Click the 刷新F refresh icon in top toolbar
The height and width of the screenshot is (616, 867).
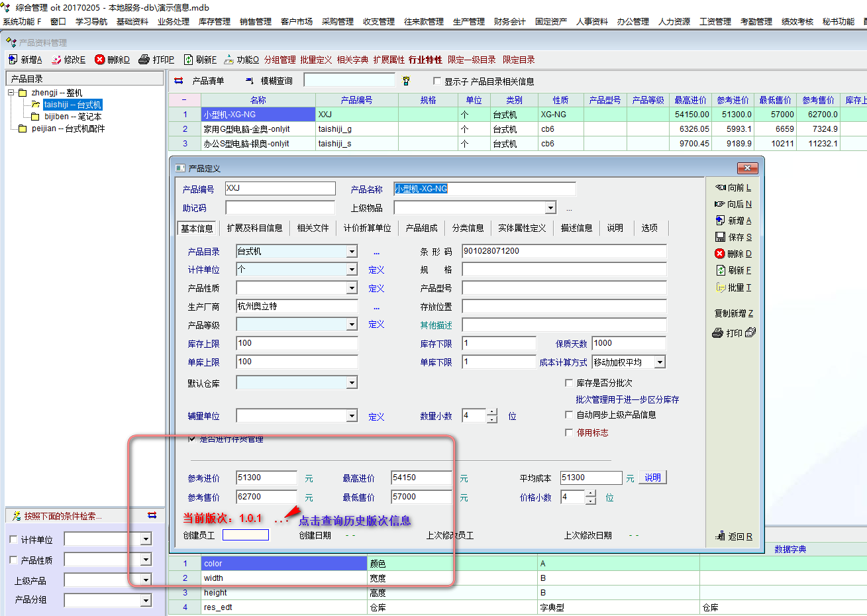point(188,60)
